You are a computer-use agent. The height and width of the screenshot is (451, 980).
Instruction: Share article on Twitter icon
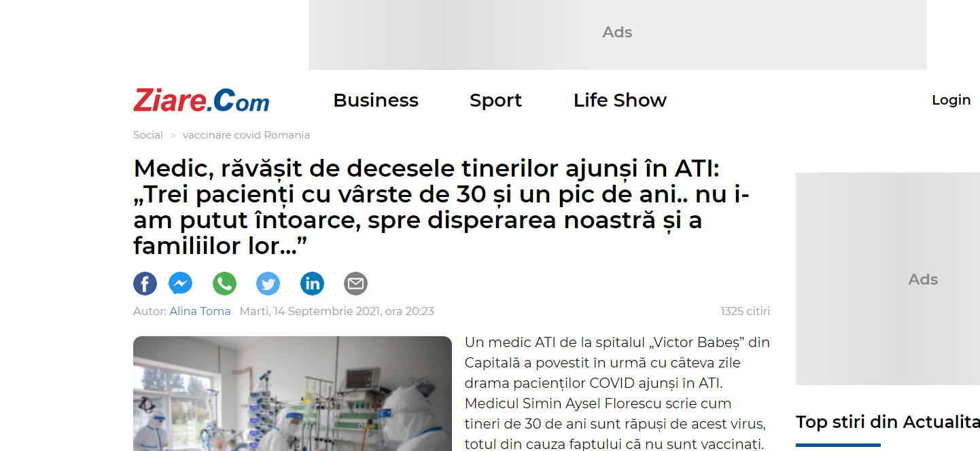point(268,283)
